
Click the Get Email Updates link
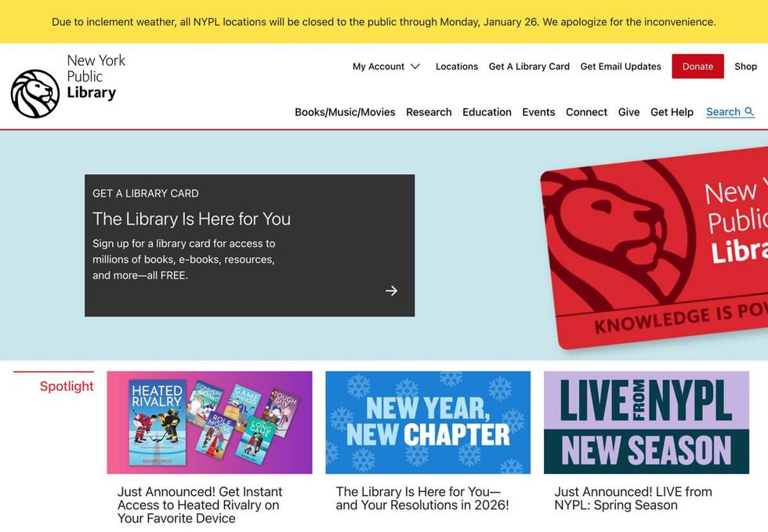(620, 67)
